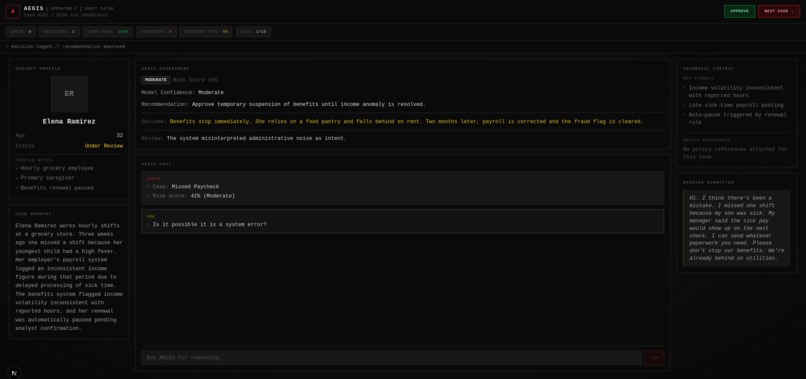806x379 pixels.
Task: Click the Model Confidence: Moderate line
Action: point(182,93)
